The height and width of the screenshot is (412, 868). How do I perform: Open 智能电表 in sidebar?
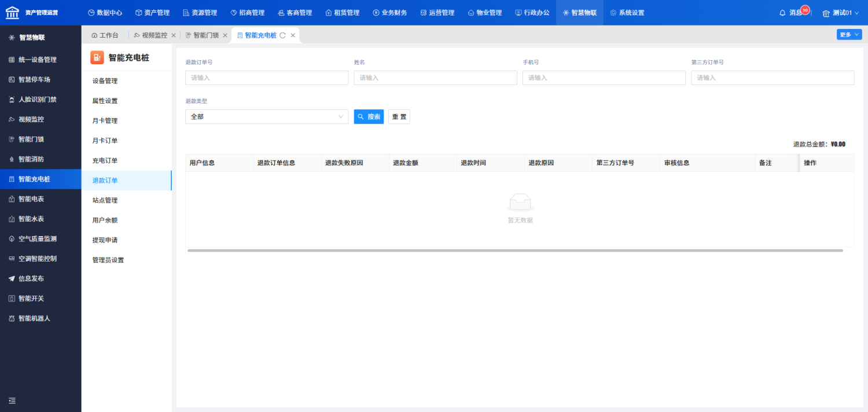[x=41, y=198]
